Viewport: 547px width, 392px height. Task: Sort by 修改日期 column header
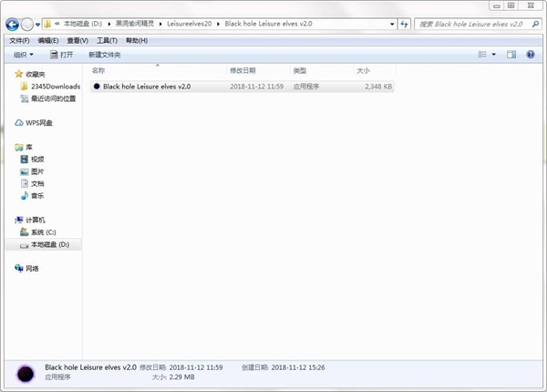[x=243, y=71]
